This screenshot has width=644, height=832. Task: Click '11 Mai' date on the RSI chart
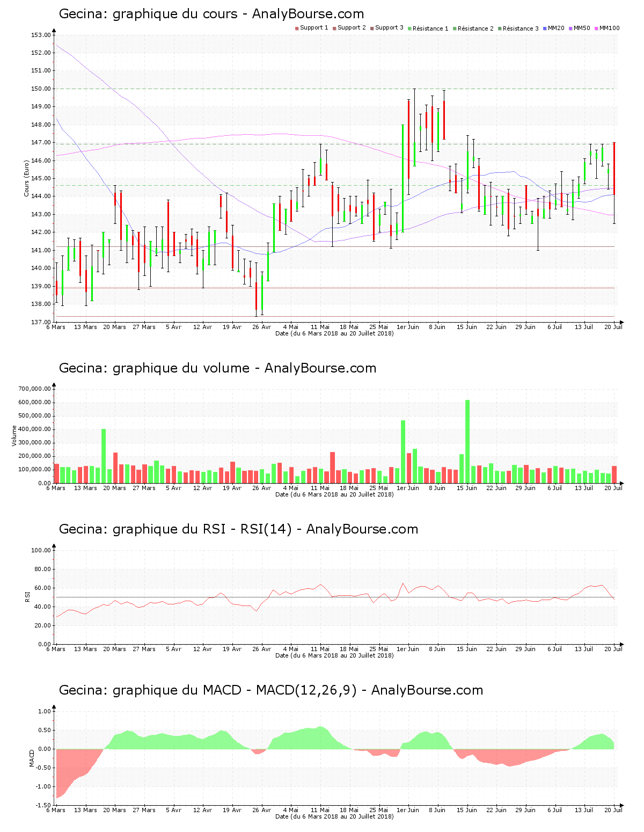(x=320, y=649)
